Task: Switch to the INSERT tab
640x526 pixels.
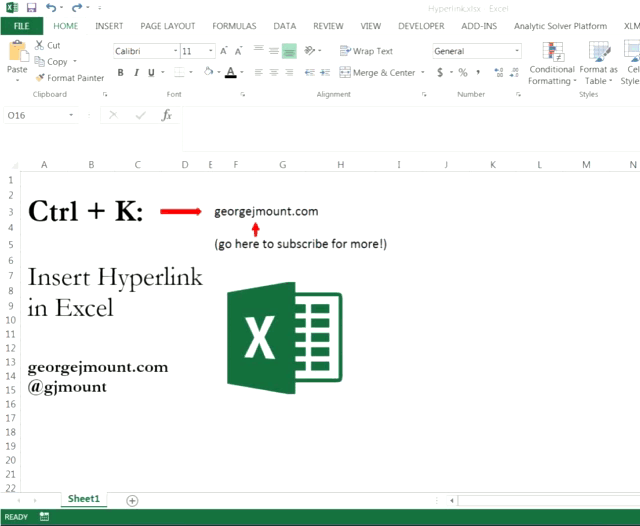Action: 109,26
